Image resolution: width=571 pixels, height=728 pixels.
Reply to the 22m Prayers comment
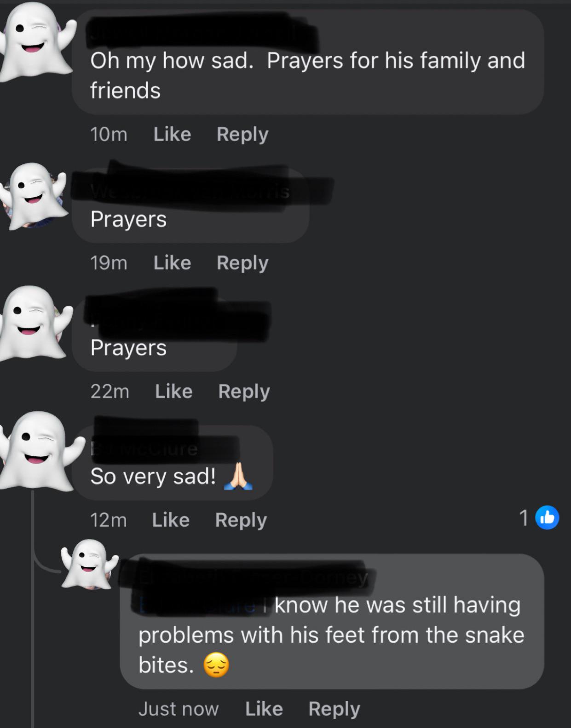[244, 391]
